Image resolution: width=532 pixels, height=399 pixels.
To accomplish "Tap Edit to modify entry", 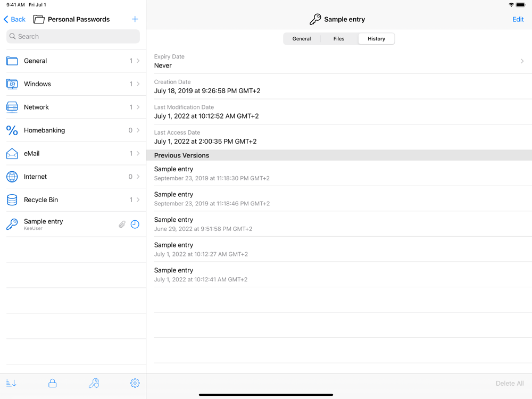I will (518, 19).
